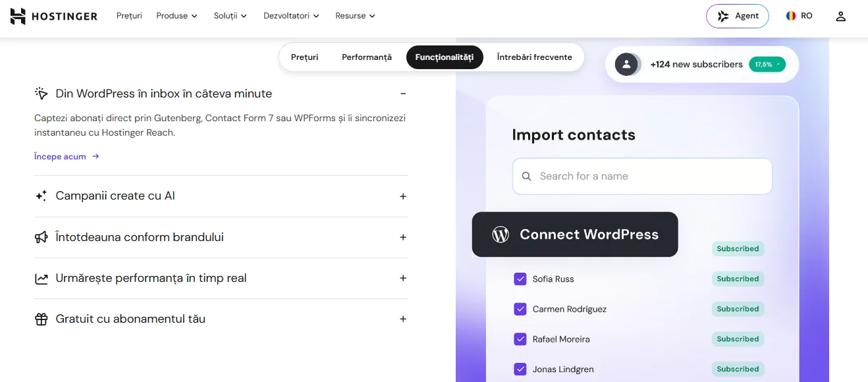Collapse the Din WordPress în inbox section
The height and width of the screenshot is (382, 868).
point(403,94)
